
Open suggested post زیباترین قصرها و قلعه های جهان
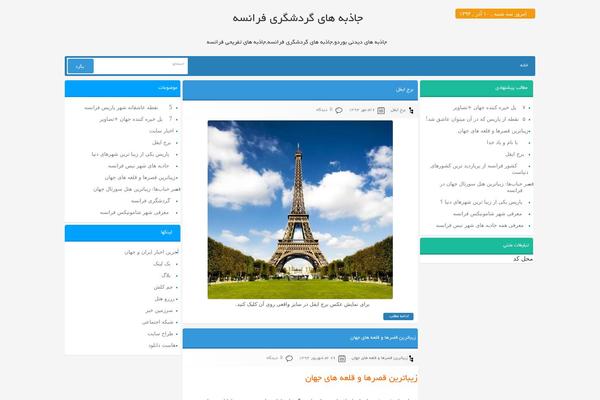click(494, 131)
